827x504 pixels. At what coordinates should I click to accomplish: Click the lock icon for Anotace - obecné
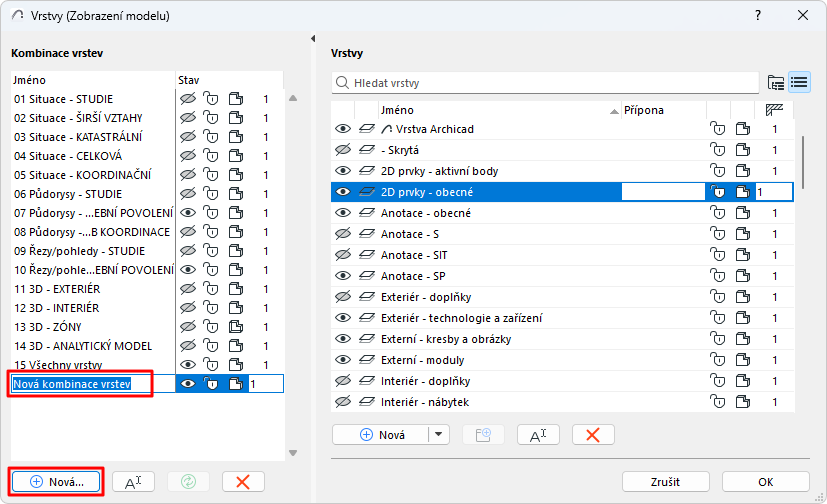coord(717,213)
